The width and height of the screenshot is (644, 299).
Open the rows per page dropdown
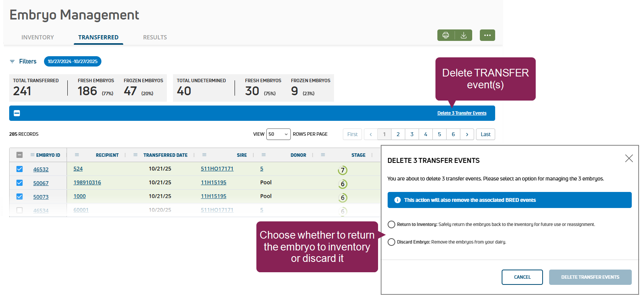278,134
